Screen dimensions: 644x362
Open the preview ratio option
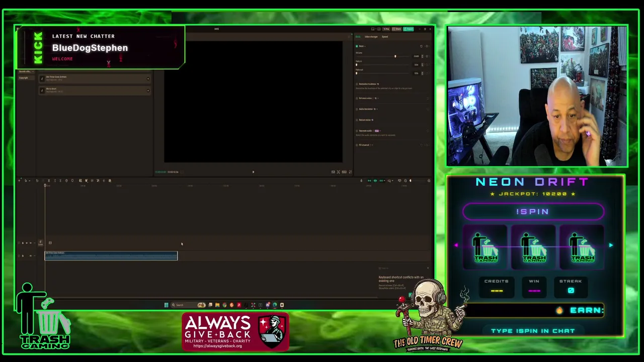coord(344,172)
